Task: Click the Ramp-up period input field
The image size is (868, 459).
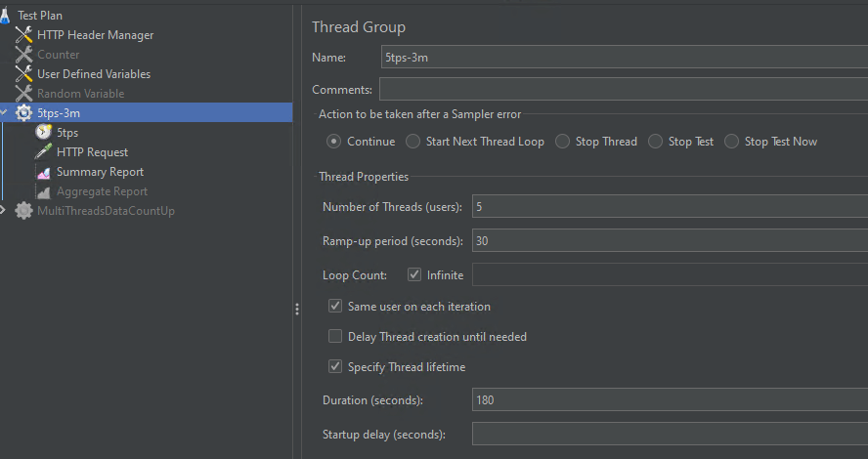Action: point(670,240)
